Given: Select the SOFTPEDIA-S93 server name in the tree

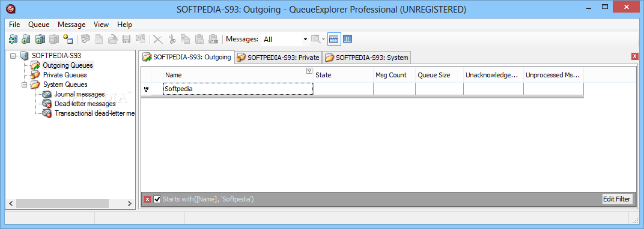Looking at the screenshot, I should tap(56, 55).
